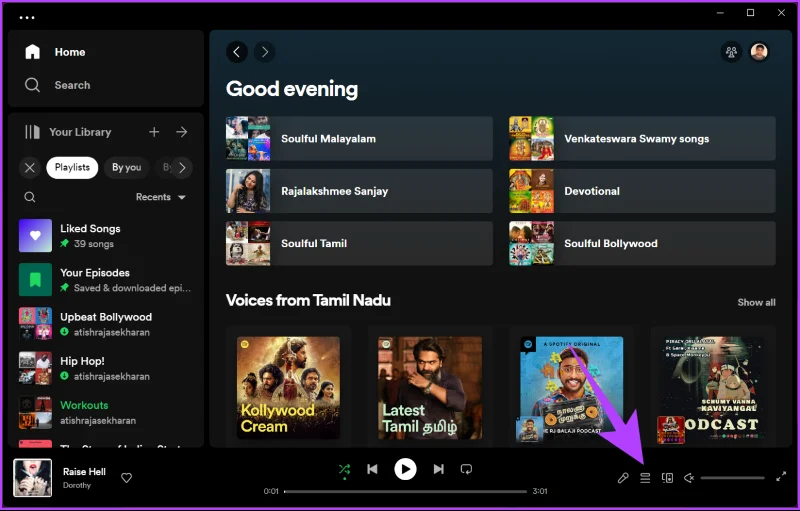Go to Home in the sidebar
The image size is (800, 511).
coord(55,52)
